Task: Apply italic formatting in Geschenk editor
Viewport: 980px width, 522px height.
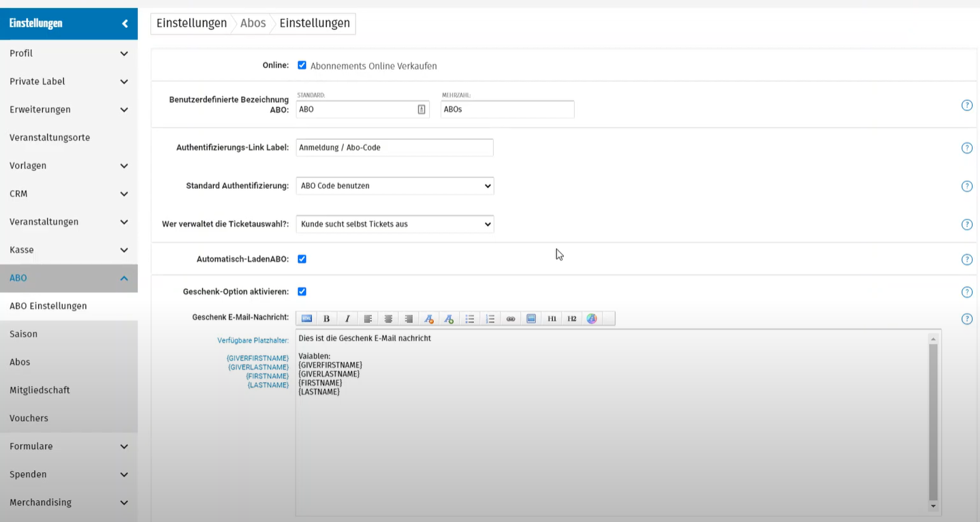Action: [x=347, y=319]
